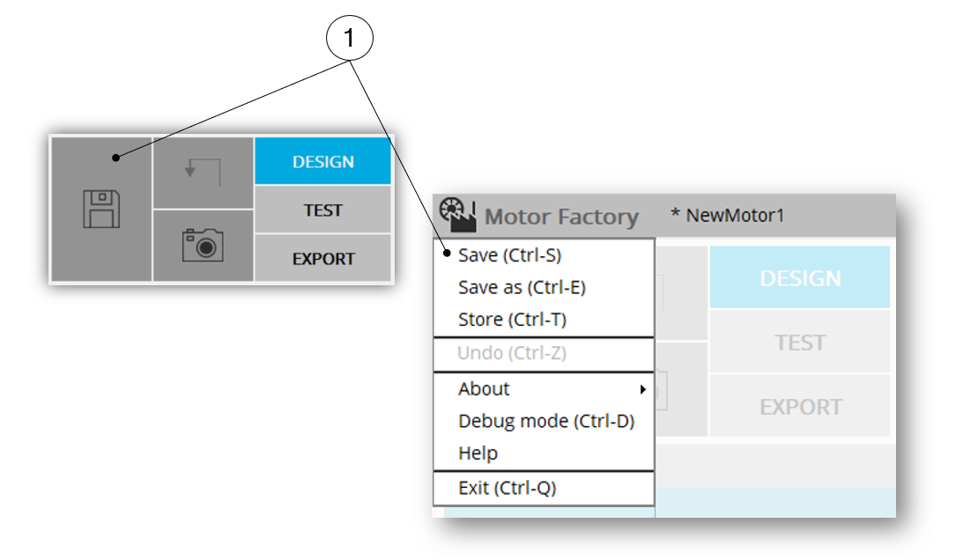Toggle Debug mode (Ctrl-D) entry
The height and width of the screenshot is (560, 956).
click(545, 421)
